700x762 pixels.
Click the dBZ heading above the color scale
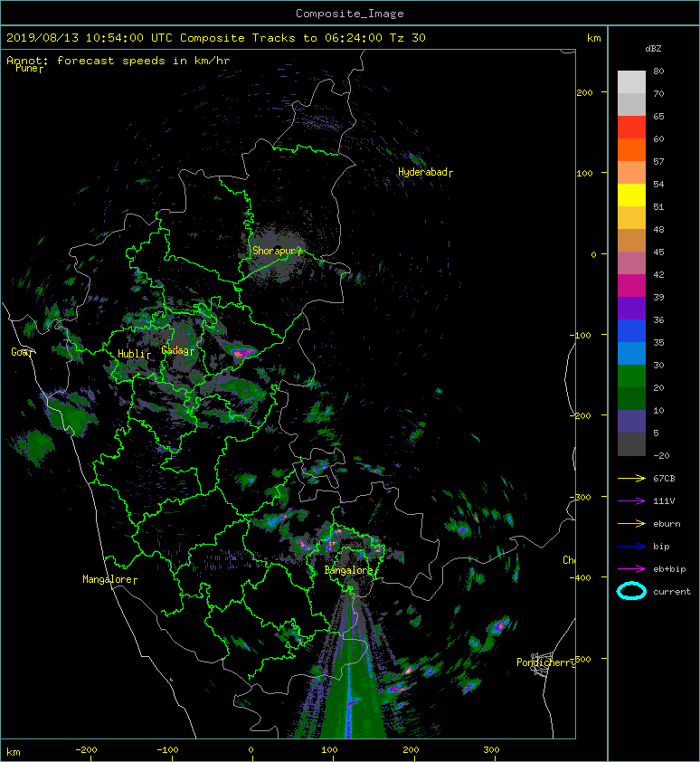click(653, 49)
